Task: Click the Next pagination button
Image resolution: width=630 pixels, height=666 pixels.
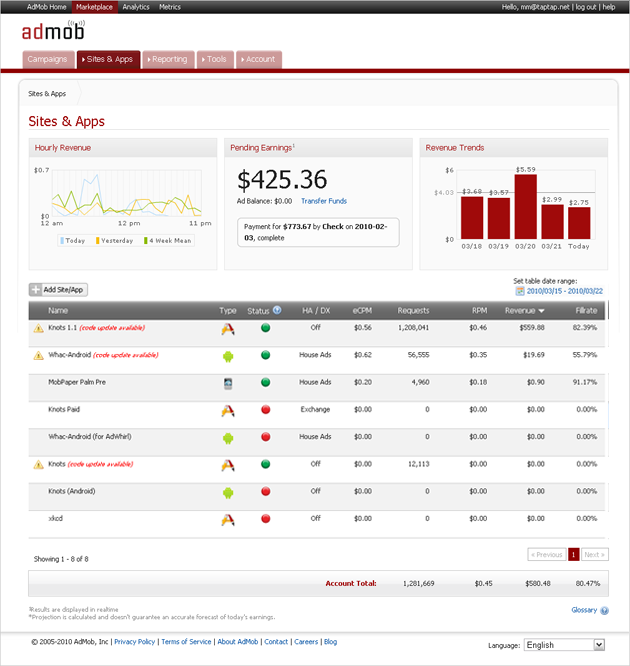Action: [x=594, y=554]
